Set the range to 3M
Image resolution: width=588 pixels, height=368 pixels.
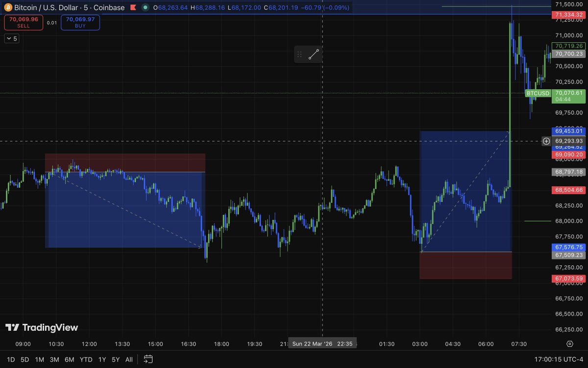54,359
